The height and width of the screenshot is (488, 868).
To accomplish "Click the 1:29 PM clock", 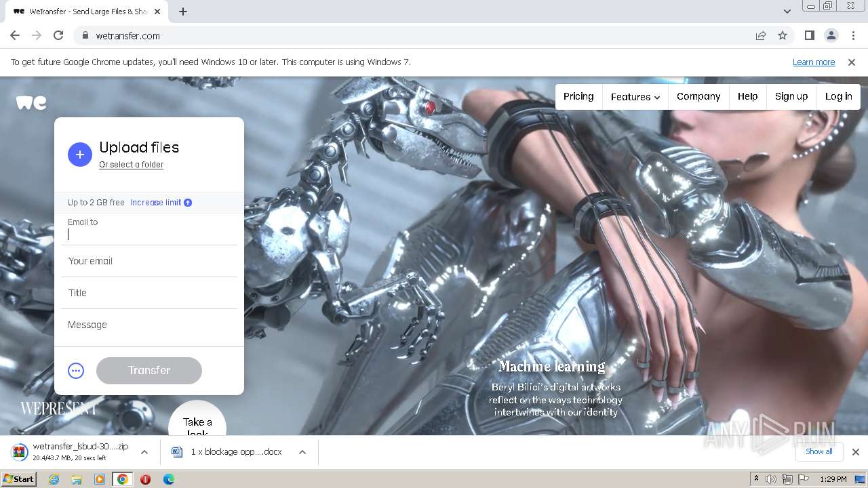I will click(833, 479).
